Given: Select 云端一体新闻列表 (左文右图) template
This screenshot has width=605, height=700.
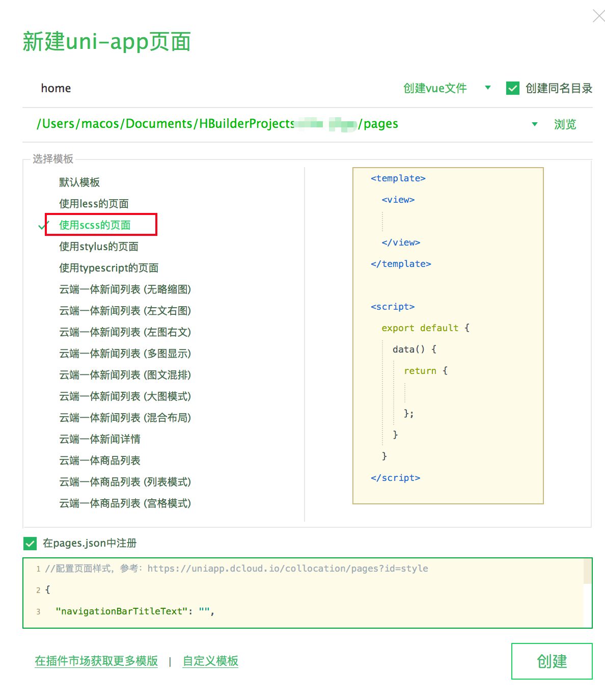Looking at the screenshot, I should [x=125, y=311].
